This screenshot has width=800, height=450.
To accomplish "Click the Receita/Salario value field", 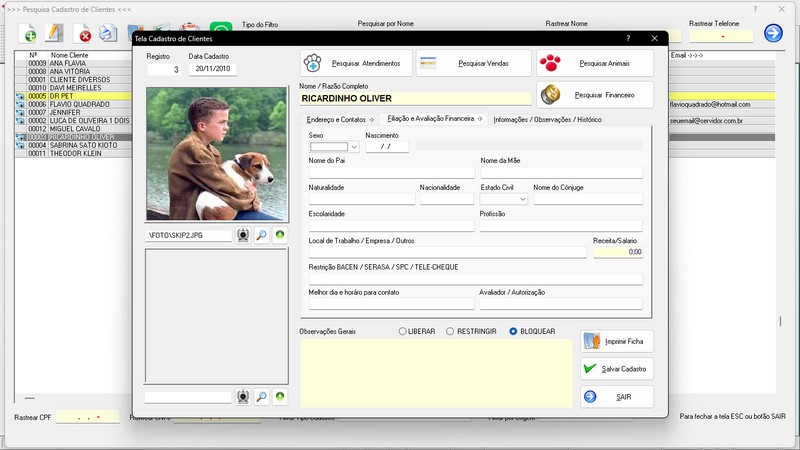I will (617, 252).
